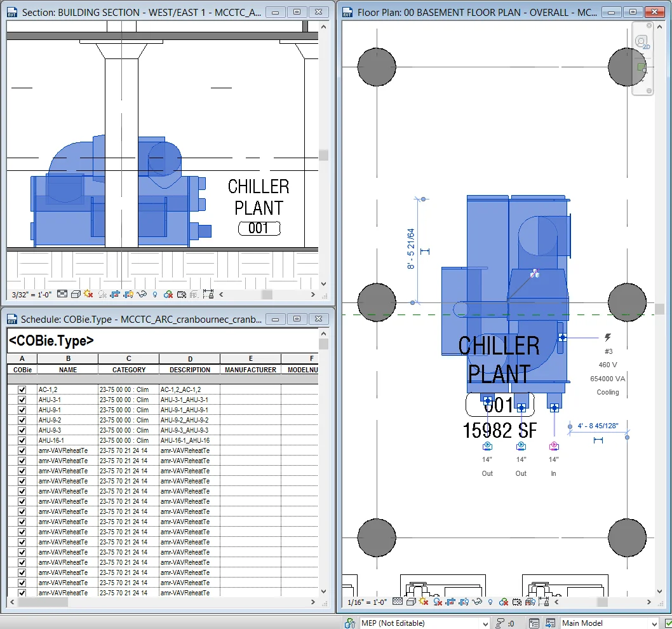The image size is (672, 629).
Task: Click the DESCRIPTION column heading
Action: [190, 370]
